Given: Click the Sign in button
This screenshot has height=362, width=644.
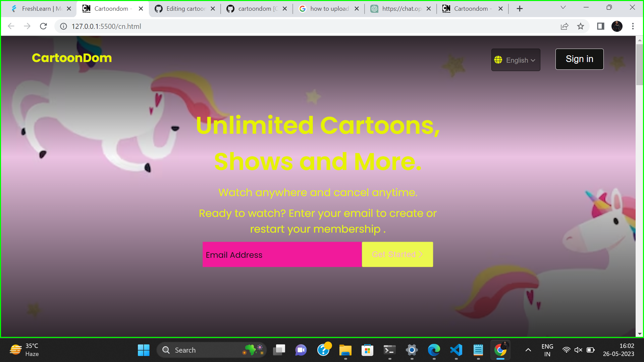Looking at the screenshot, I should point(579,59).
